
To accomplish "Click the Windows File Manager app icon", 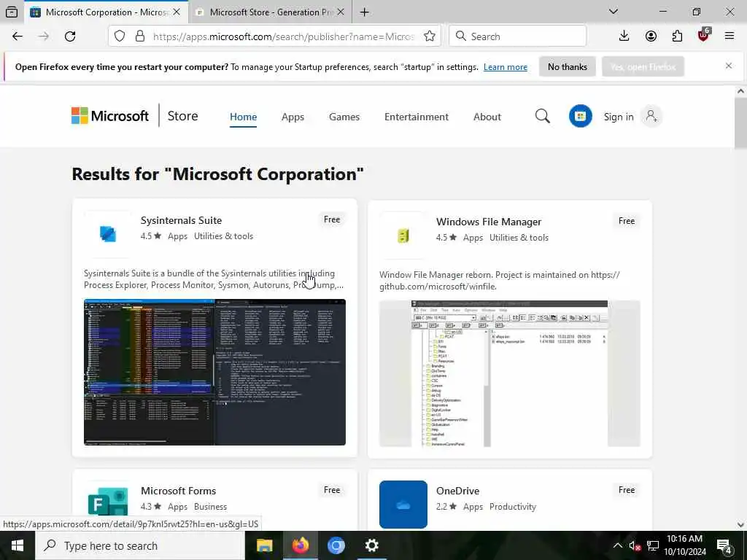I will coord(403,236).
